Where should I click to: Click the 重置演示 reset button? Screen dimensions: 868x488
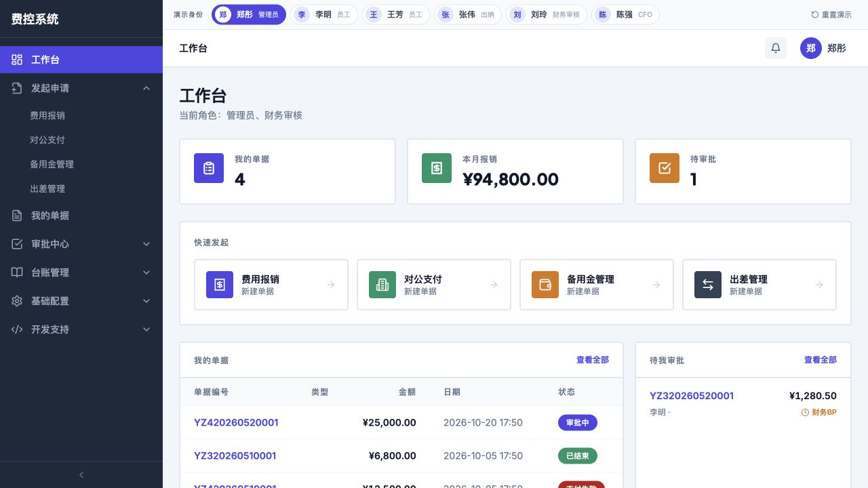point(831,14)
